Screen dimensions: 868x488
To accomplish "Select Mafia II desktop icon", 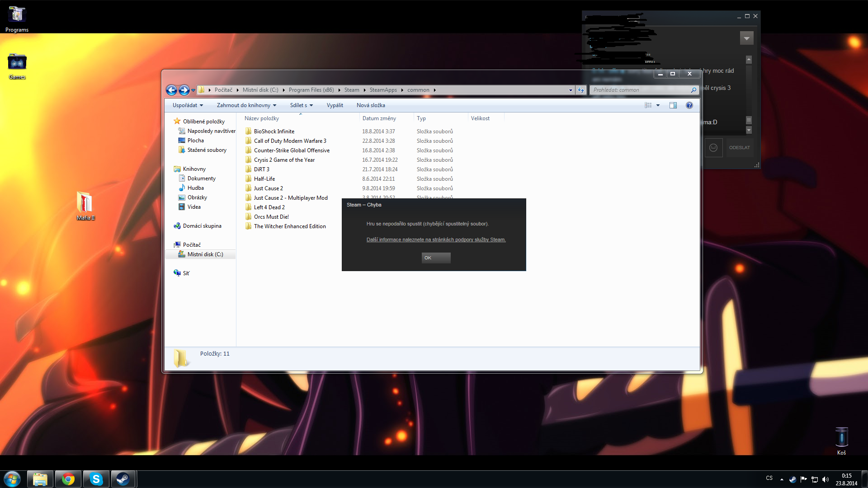I will (85, 206).
